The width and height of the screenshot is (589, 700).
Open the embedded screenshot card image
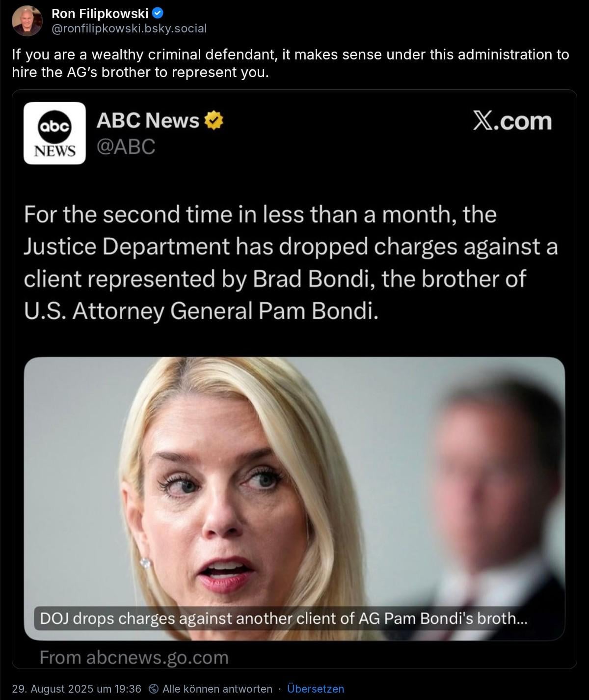click(x=294, y=379)
